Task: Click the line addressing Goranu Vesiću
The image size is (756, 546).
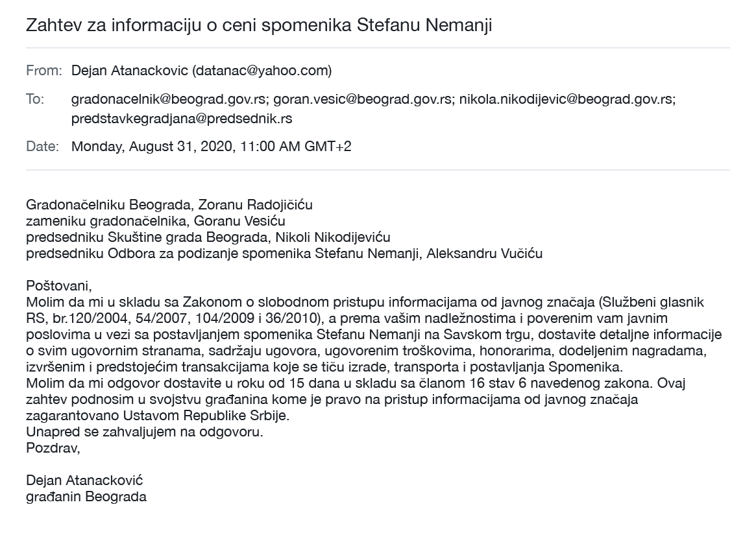Action: pyautogui.click(x=156, y=220)
